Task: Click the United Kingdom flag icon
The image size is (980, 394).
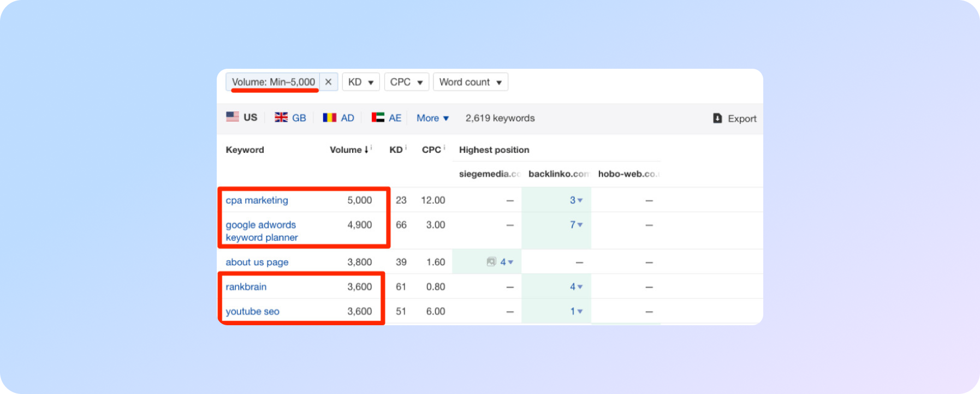Action: pos(281,117)
